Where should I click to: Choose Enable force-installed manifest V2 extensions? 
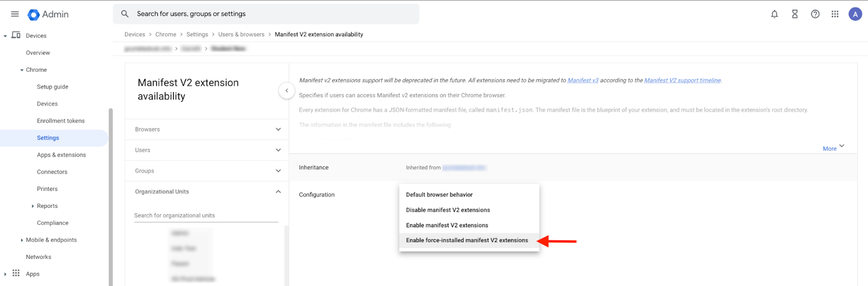click(469, 240)
